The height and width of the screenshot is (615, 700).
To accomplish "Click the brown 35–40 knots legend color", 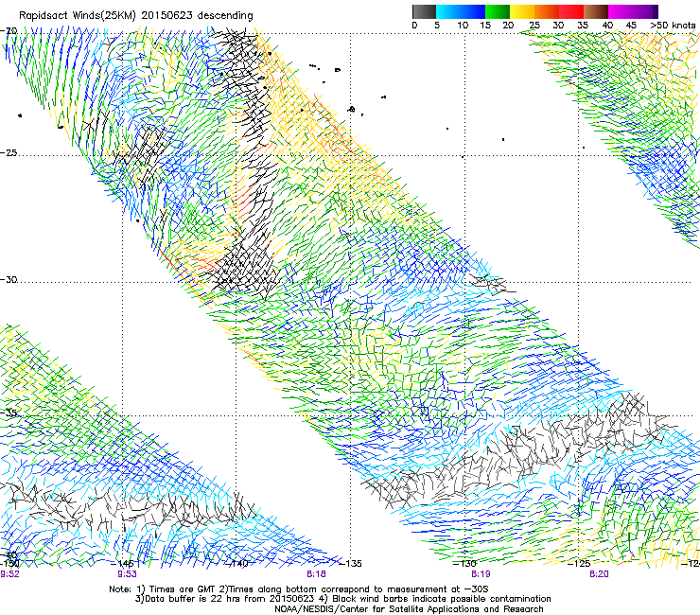I will point(596,11).
